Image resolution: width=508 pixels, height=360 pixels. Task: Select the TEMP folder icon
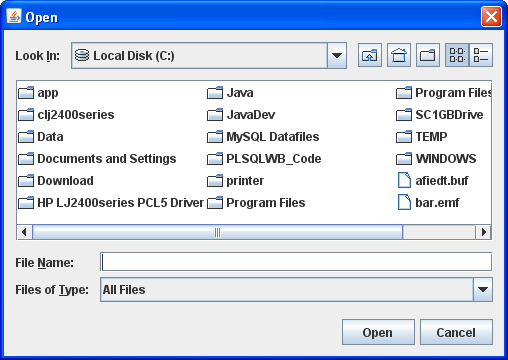pyautogui.click(x=404, y=137)
